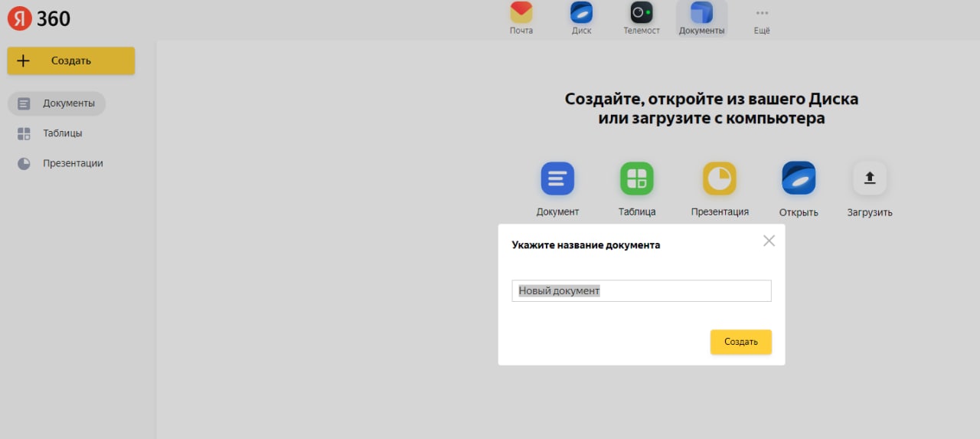The height and width of the screenshot is (439, 980).
Task: Click the heading Создайте, откройте из вашего Диска
Action: click(711, 100)
